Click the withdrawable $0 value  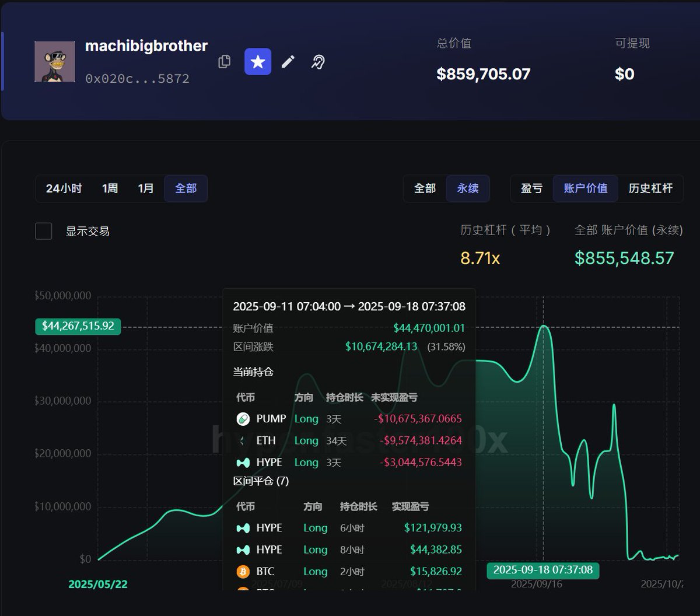[x=625, y=74]
